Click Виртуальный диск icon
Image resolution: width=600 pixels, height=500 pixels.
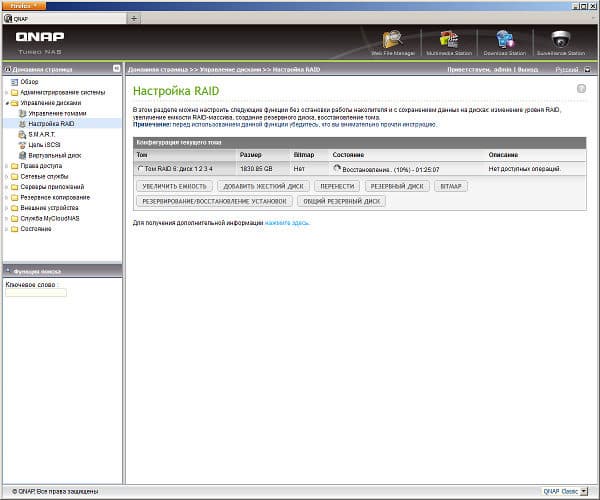click(x=23, y=155)
